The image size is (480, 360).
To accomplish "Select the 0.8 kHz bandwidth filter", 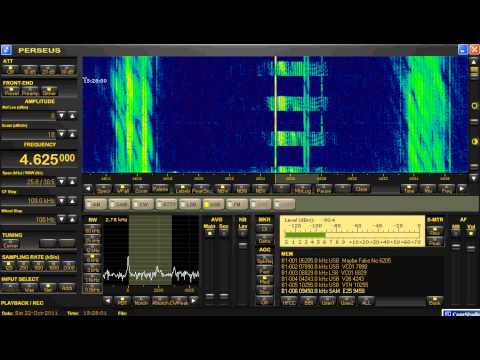I will (92, 288).
